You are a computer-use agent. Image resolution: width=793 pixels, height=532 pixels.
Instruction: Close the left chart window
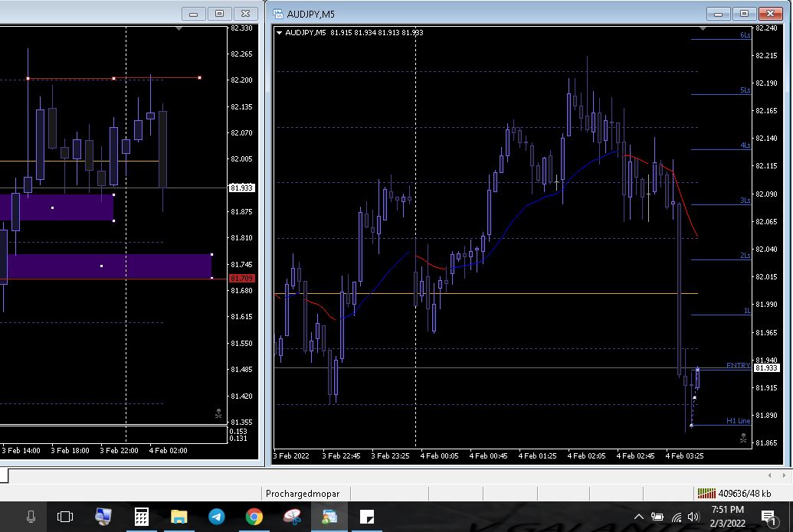pos(246,14)
